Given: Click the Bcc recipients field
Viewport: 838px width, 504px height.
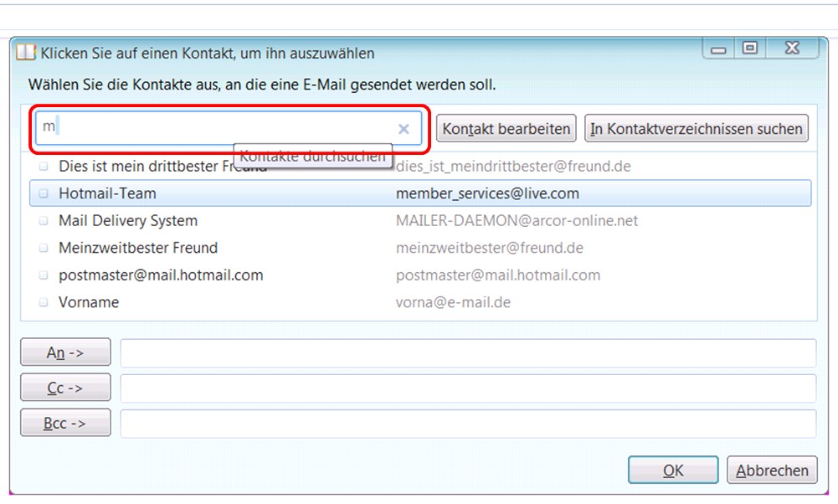Looking at the screenshot, I should point(468,424).
